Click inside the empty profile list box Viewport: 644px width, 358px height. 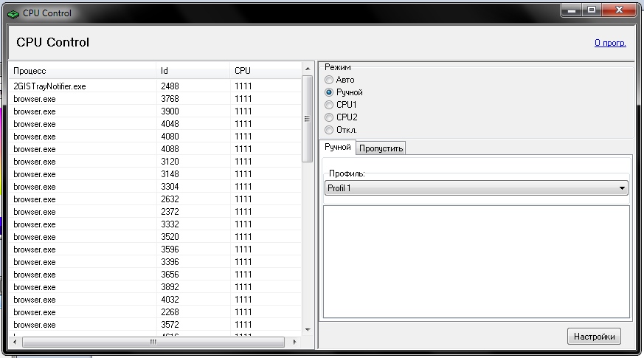pyautogui.click(x=476, y=262)
